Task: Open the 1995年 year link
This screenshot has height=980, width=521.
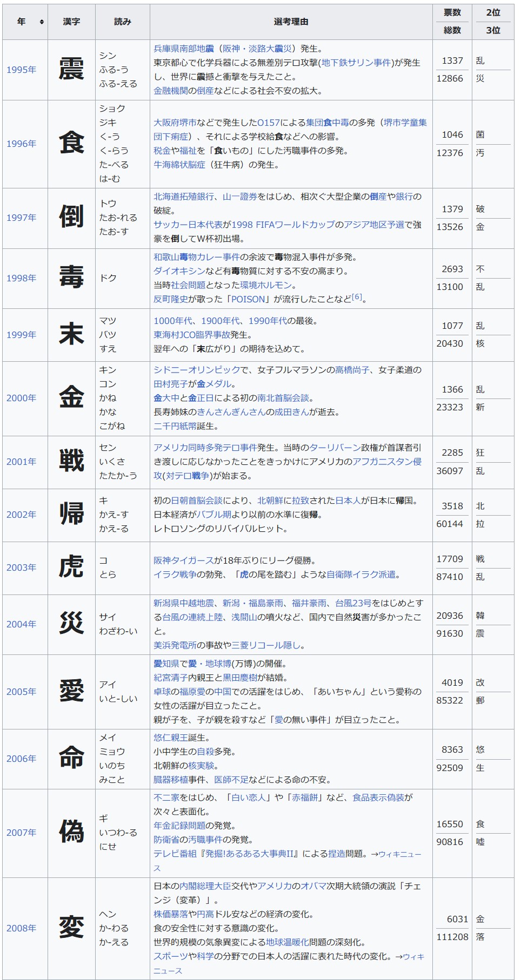Action: 22,70
